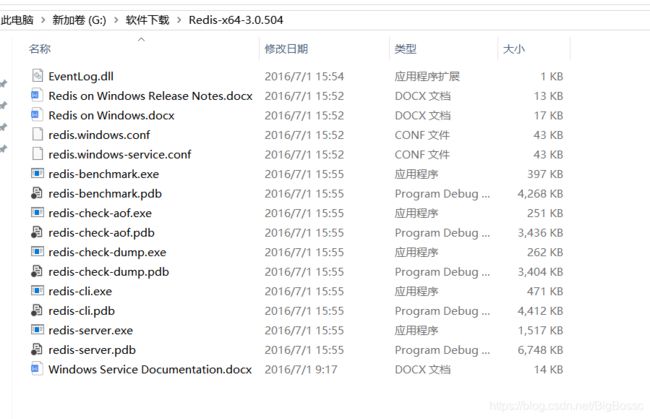Click the 13 KB size value
The height and width of the screenshot is (419, 650).
(x=548, y=96)
